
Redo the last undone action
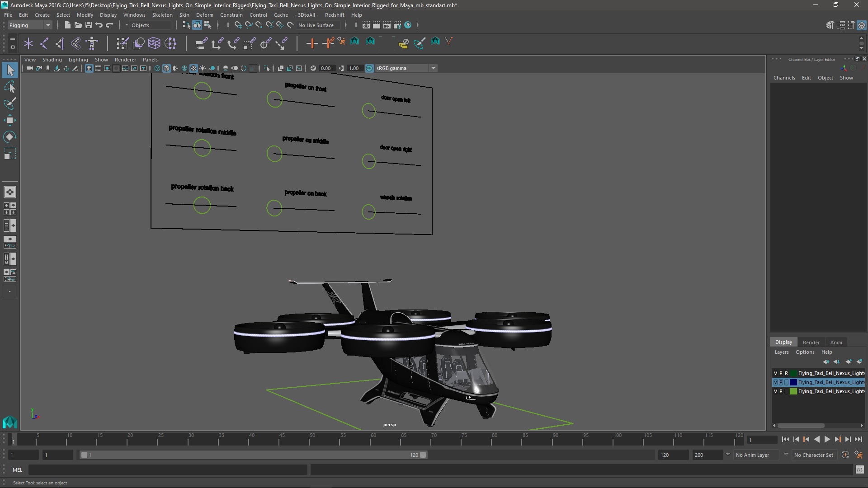109,25
